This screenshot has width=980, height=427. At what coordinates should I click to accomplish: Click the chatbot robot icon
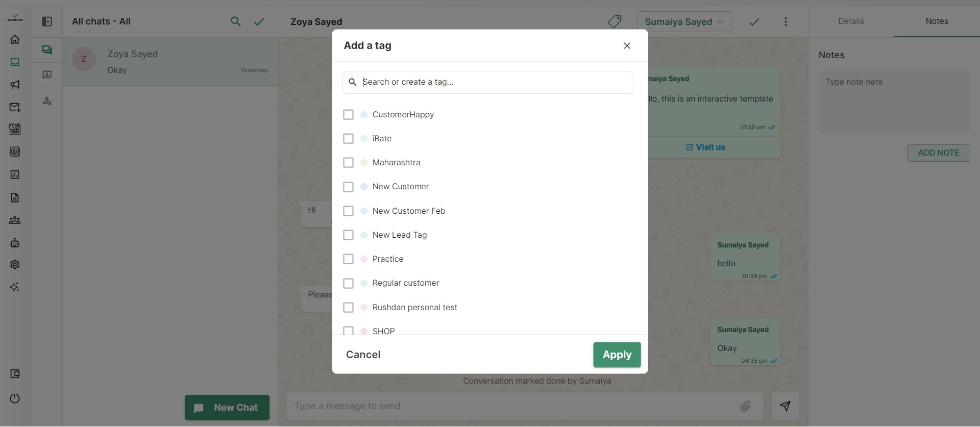[x=15, y=243]
